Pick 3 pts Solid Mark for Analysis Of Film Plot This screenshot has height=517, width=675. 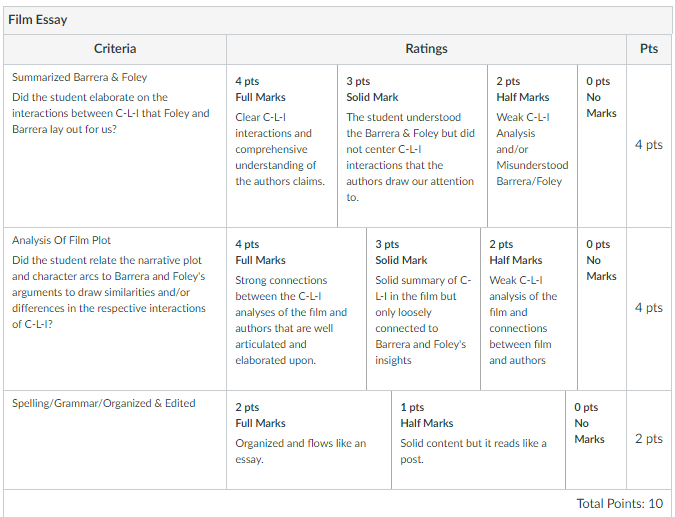(x=424, y=309)
